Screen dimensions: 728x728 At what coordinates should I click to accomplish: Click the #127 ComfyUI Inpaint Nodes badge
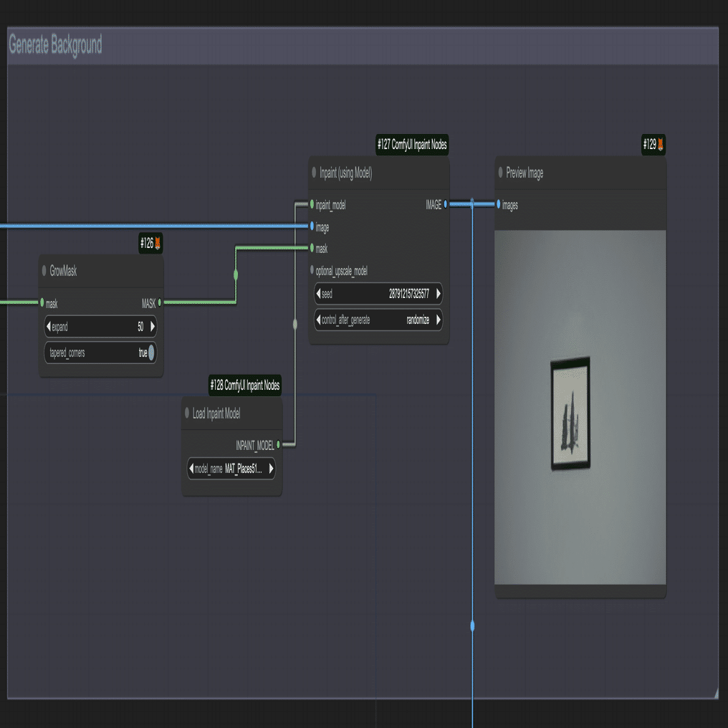pyautogui.click(x=412, y=145)
